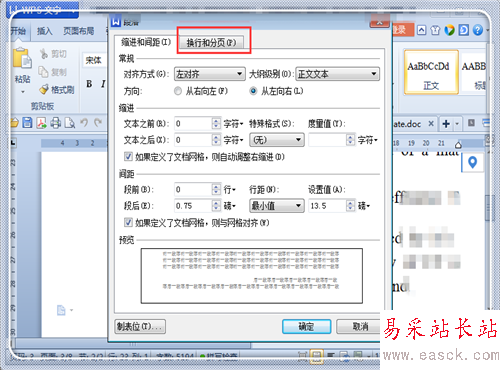Toggle snap to grid alignment checkbox
This screenshot has height=370, width=500.
[x=128, y=222]
